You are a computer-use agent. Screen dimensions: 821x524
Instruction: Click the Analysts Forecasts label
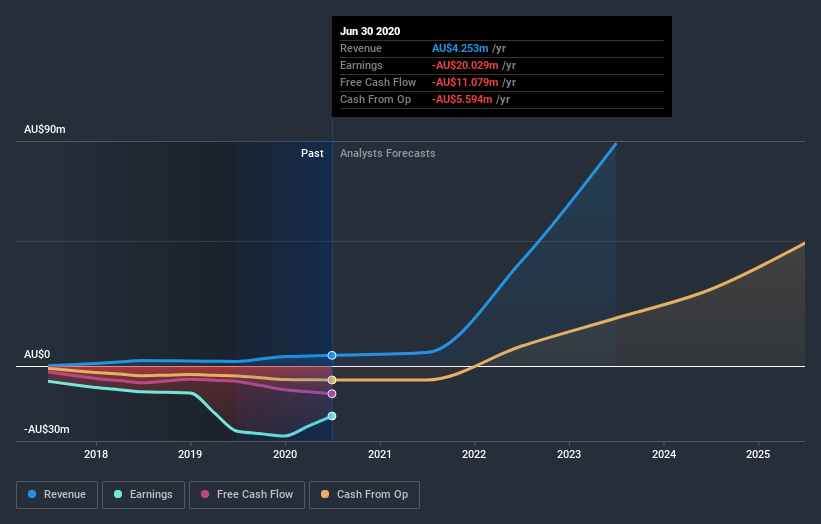click(x=387, y=153)
